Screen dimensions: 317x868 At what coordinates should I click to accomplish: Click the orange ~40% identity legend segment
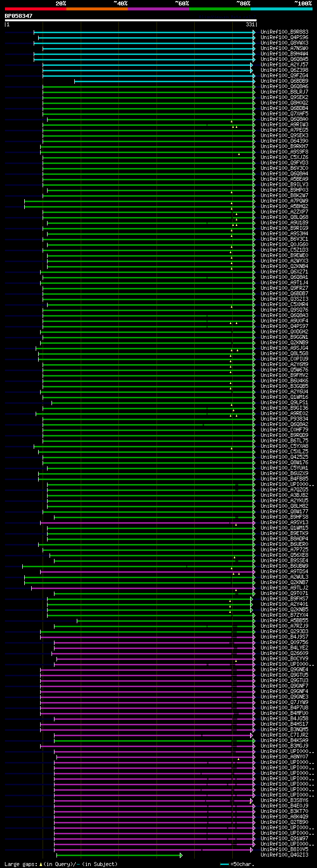pyautogui.click(x=97, y=9)
